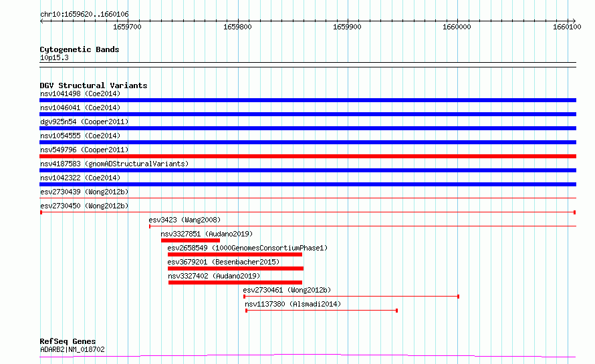Screen dimensions: 595x364
Task: Select the nsv4187583 (gnomADStructuralVariants) label
Action: [114, 164]
